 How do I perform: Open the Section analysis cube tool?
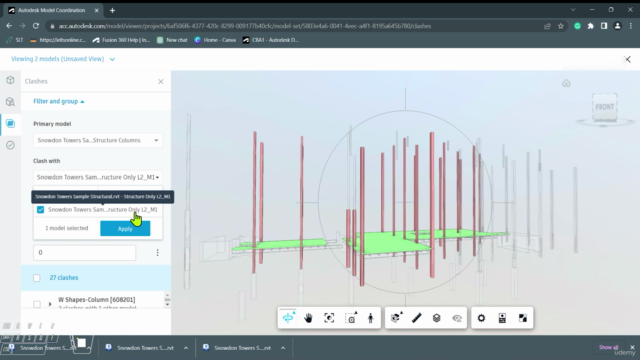click(396, 318)
